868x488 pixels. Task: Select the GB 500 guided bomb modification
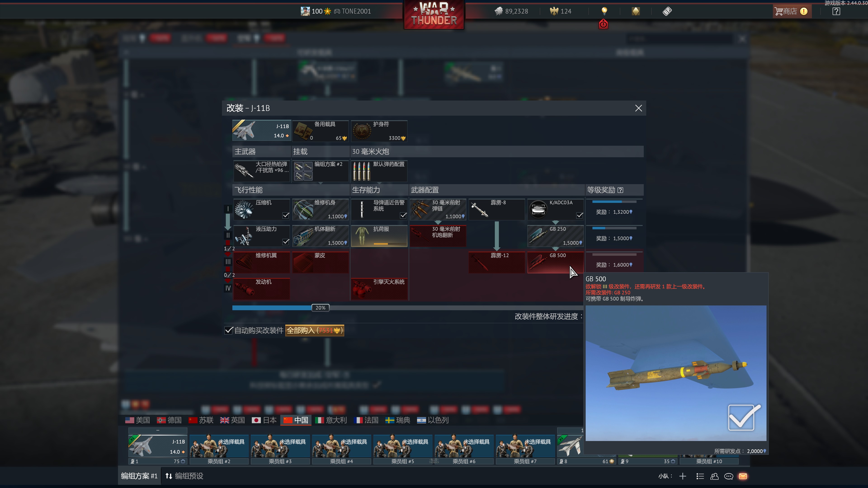[555, 262]
